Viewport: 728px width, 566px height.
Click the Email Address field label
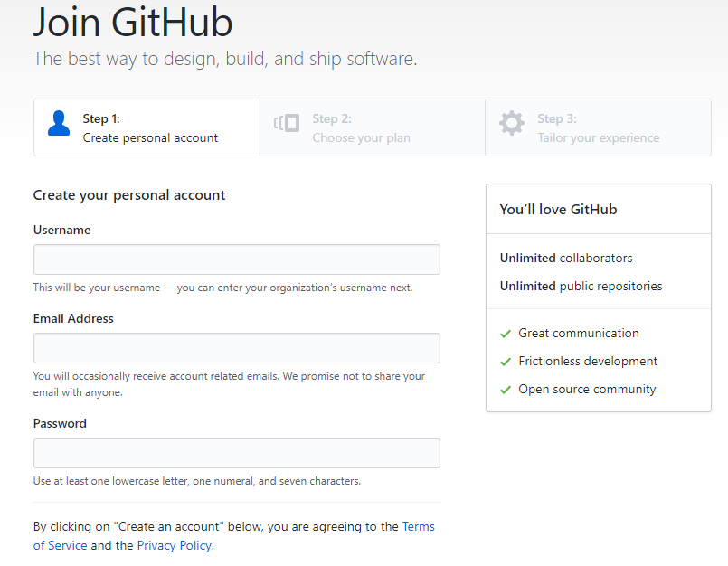tap(73, 318)
